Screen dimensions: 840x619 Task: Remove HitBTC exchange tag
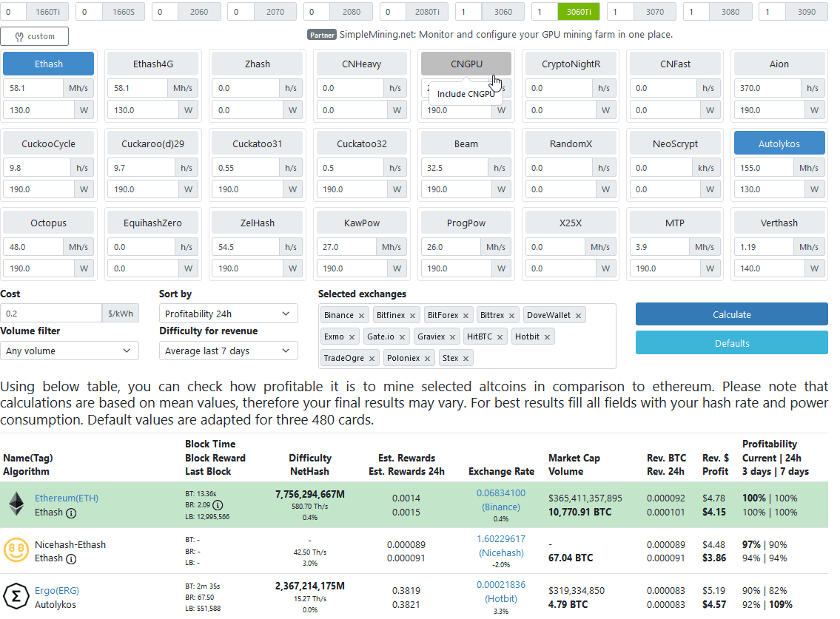point(500,336)
